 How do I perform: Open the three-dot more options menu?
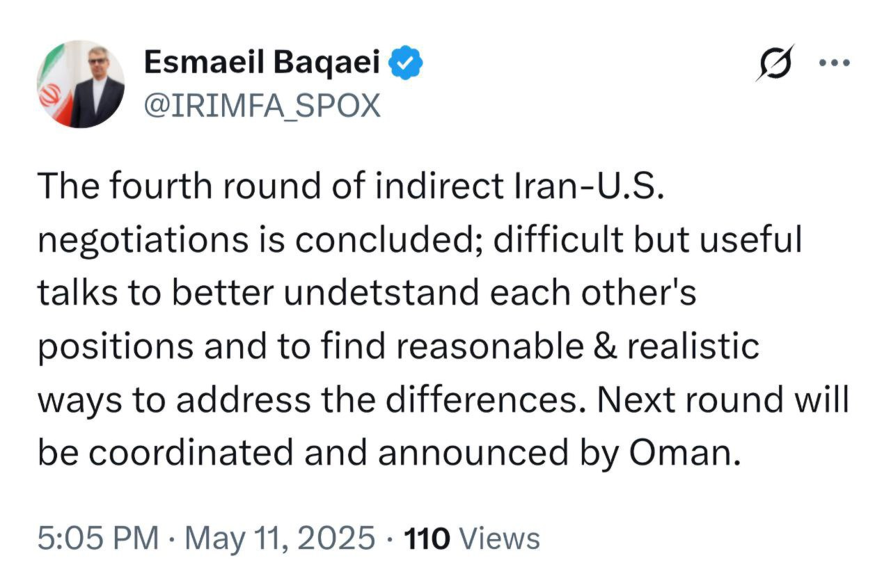pos(835,63)
